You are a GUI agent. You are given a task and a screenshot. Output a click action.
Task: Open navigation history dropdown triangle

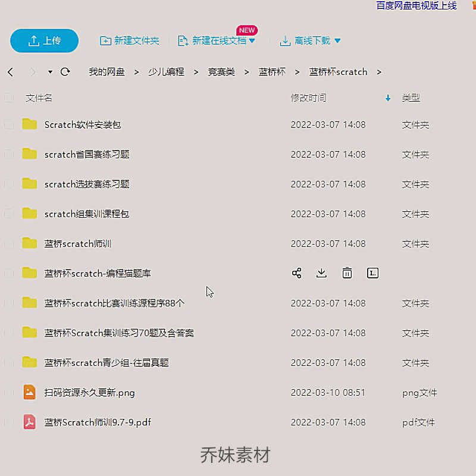pyautogui.click(x=50, y=72)
